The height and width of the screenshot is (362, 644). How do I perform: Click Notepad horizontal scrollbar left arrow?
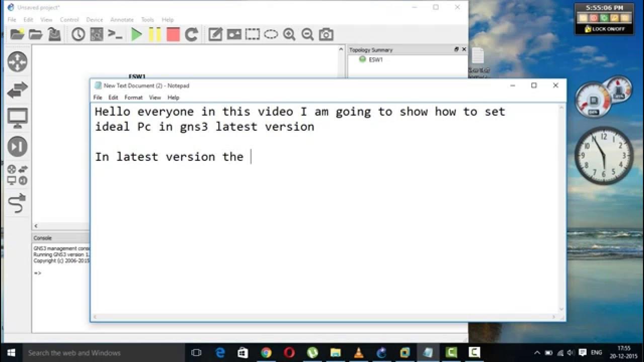(95, 317)
